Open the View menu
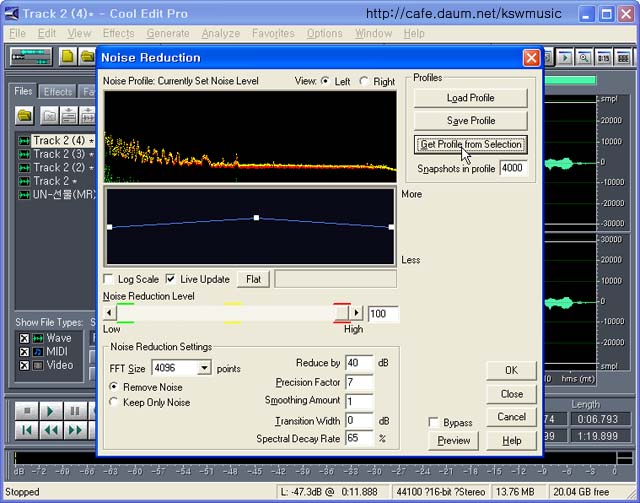The width and height of the screenshot is (640, 503). (x=79, y=33)
